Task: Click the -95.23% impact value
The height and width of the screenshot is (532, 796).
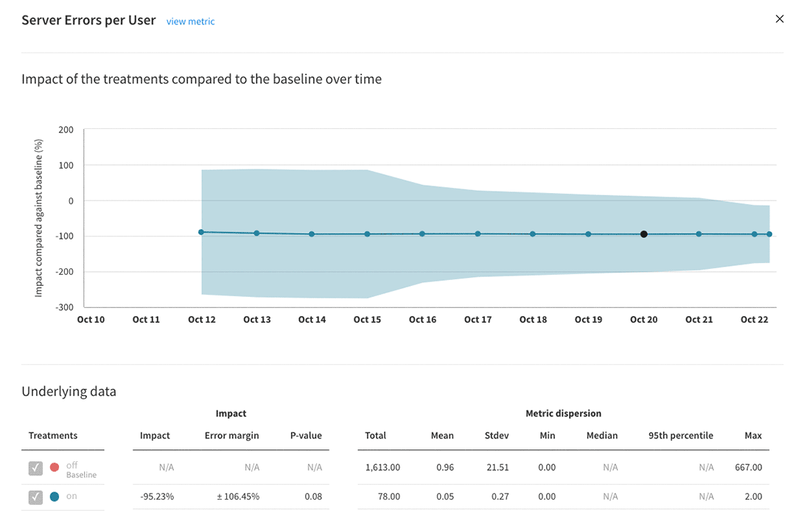Action: (x=157, y=497)
